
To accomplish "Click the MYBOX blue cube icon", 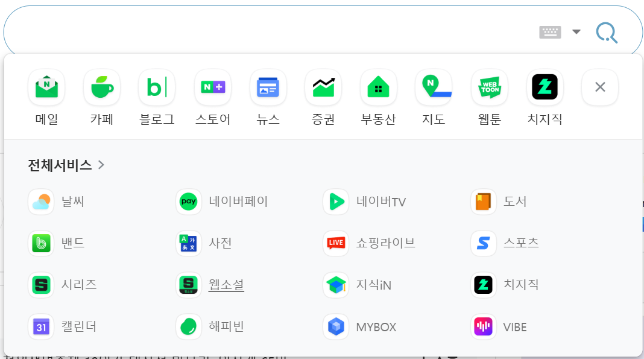I will (336, 327).
